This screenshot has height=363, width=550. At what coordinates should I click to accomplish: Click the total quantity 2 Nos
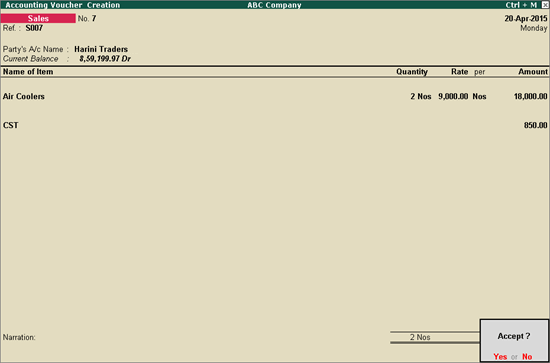tap(420, 337)
